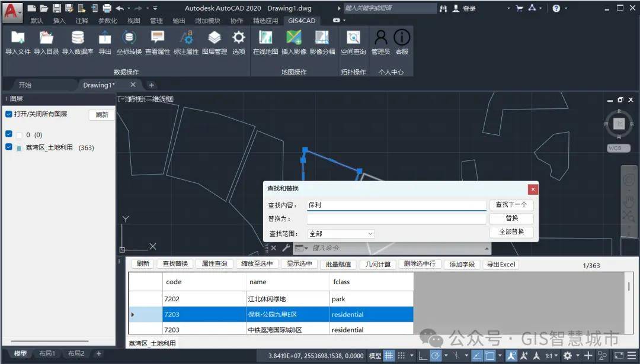This screenshot has height=364, width=640.
Task: Toggle visibility checkbox of layer 0
Action: [9, 134]
